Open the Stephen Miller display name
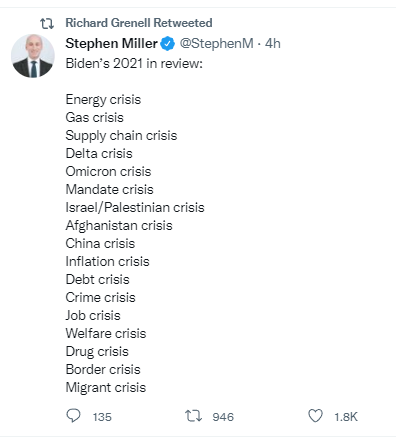This screenshot has width=396, height=441. pos(111,44)
